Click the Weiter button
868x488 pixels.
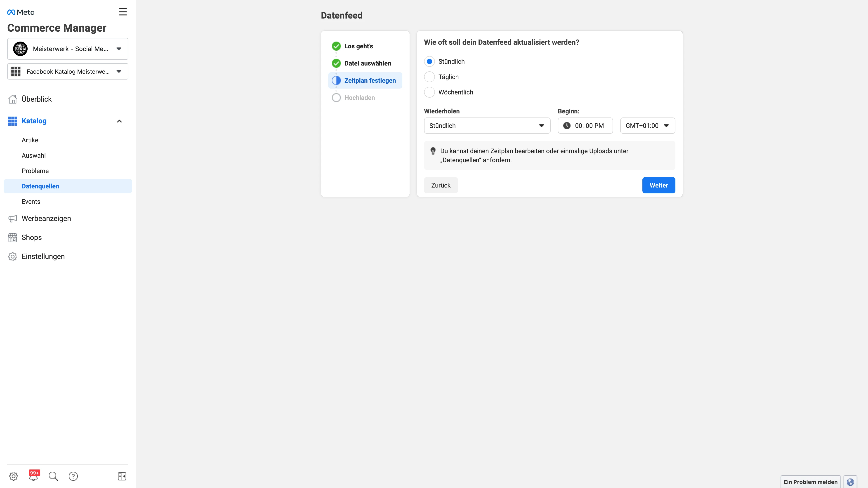point(658,185)
